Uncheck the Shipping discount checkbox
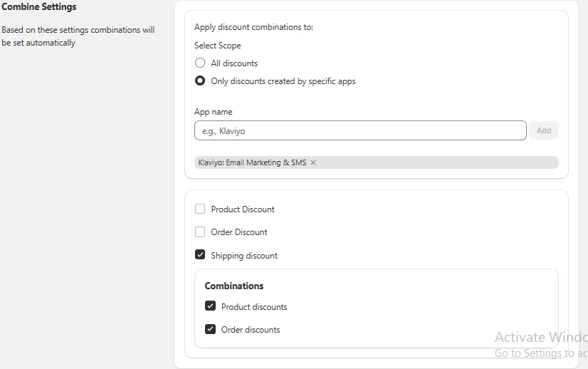Screen dimensions: 588x369 tap(200, 255)
